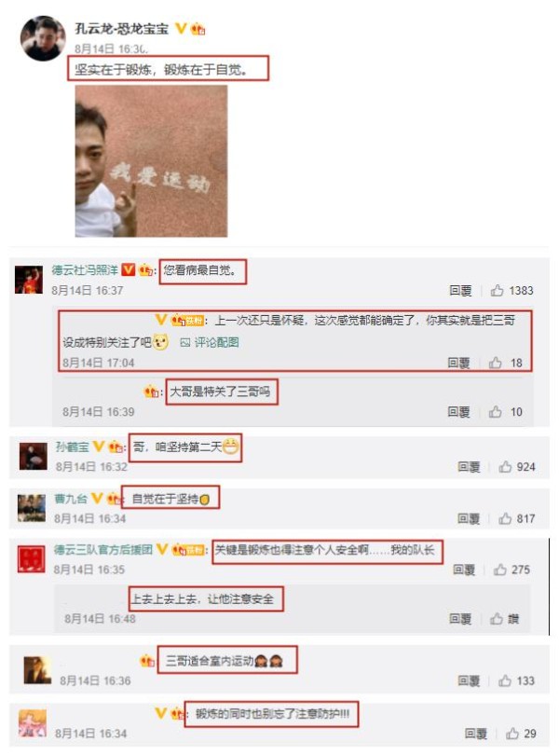The height and width of the screenshot is (756, 559).
Task: Like 孙鹤宝's comment with 924 likes
Action: click(505, 466)
